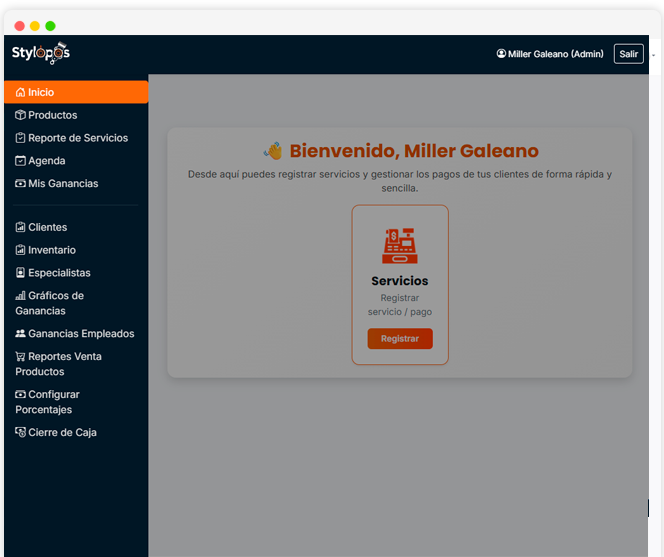Image resolution: width=664 pixels, height=557 pixels.
Task: Click the bar chart icon for Gráficos de Ganancias
Action: [x=21, y=296]
